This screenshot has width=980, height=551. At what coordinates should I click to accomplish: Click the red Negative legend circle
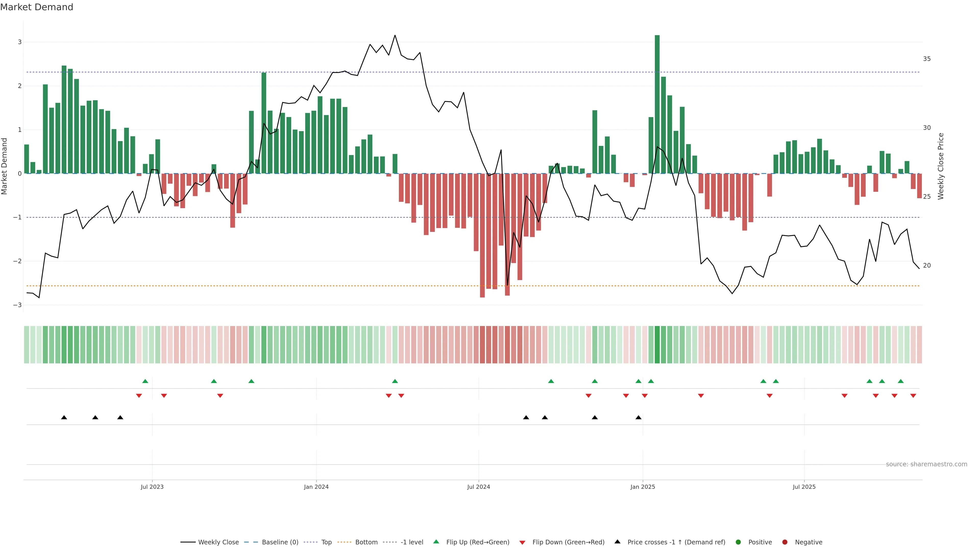(x=785, y=542)
